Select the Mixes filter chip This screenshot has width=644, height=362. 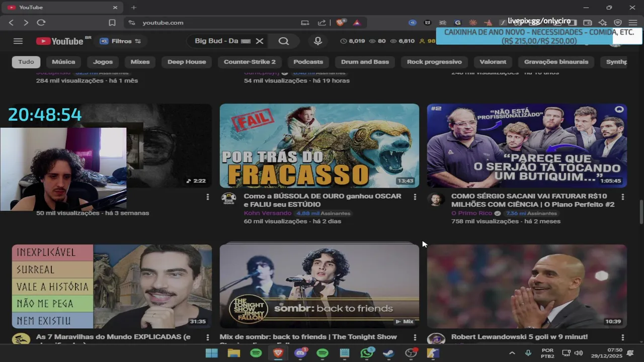[x=140, y=62]
